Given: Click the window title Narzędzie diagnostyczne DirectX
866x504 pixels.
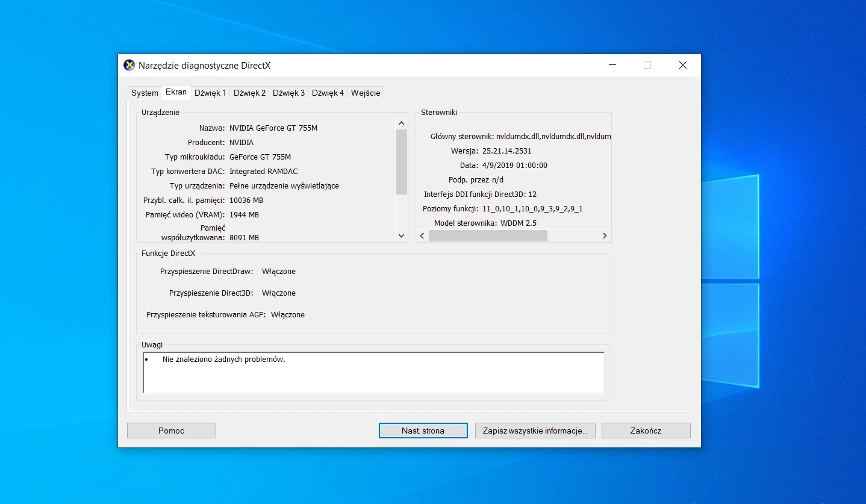Looking at the screenshot, I should [x=205, y=65].
